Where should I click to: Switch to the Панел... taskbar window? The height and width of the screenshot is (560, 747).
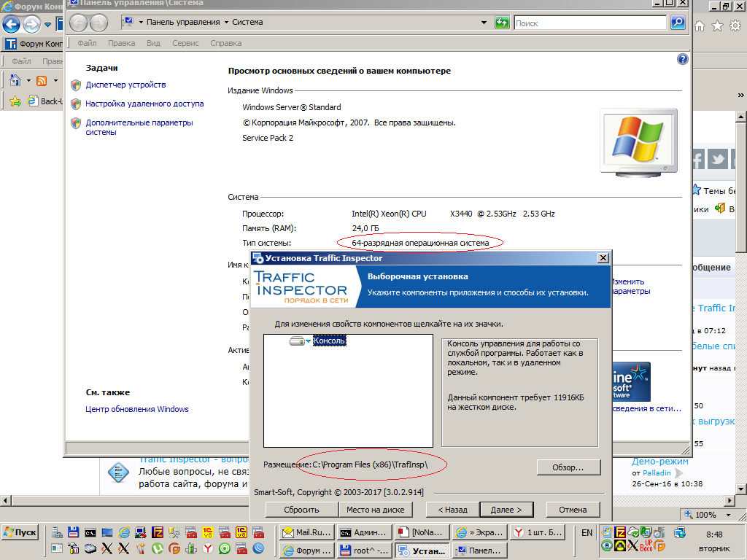[x=479, y=550]
